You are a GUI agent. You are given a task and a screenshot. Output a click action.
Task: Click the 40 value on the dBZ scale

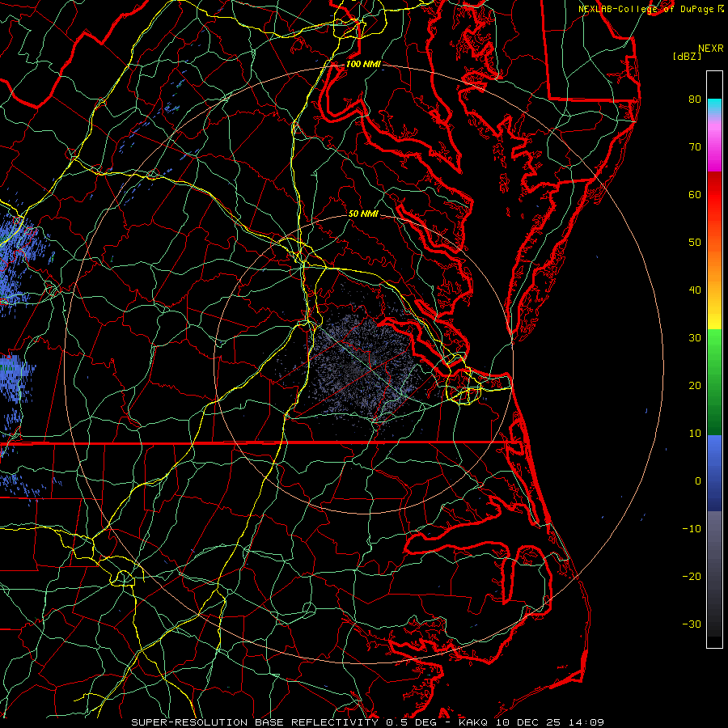click(695, 290)
